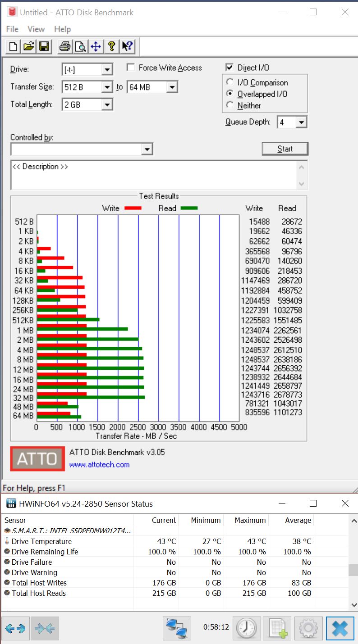
Task: Select the I/O Comparison radio button
Action: [x=230, y=82]
